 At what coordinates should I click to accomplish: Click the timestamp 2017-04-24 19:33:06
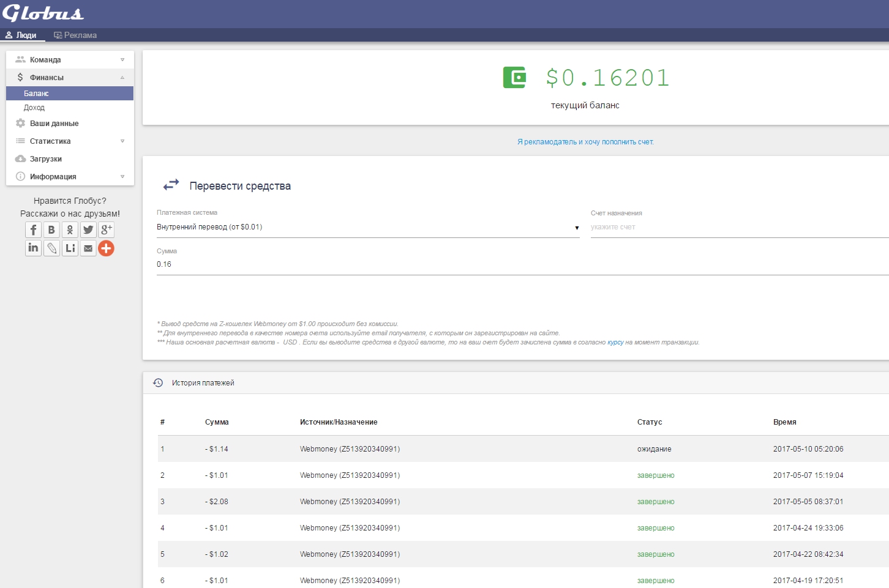click(808, 528)
